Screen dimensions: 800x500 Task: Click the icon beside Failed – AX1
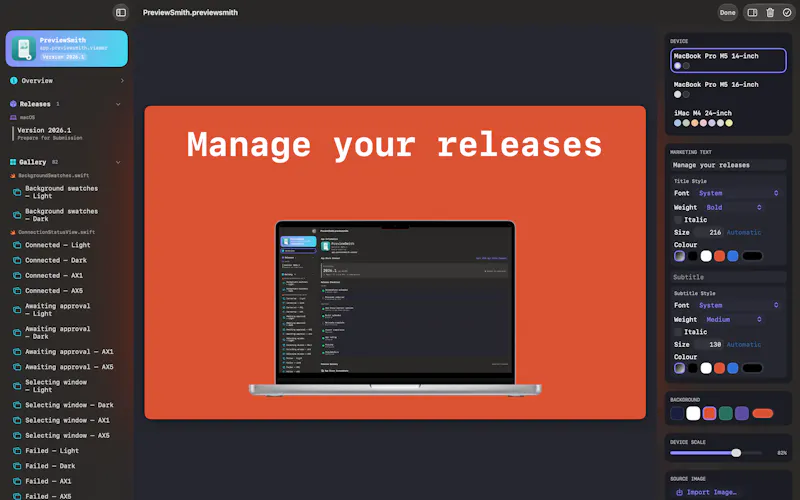tap(17, 481)
